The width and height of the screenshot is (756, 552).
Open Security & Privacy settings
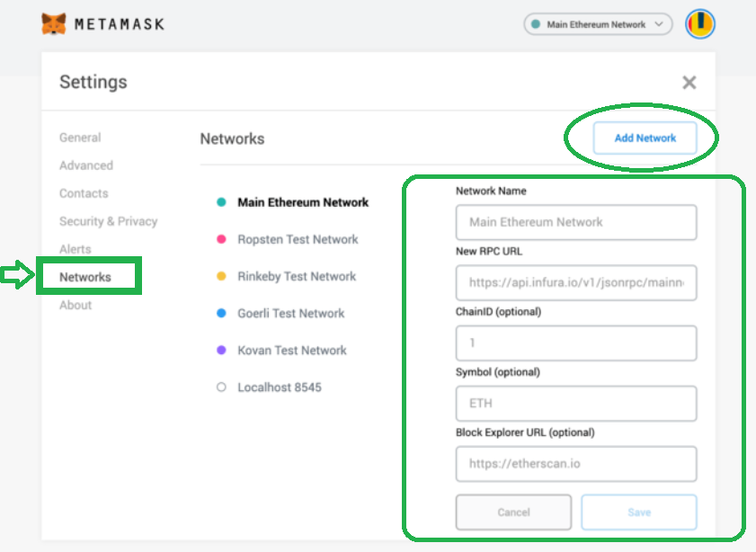(x=109, y=221)
